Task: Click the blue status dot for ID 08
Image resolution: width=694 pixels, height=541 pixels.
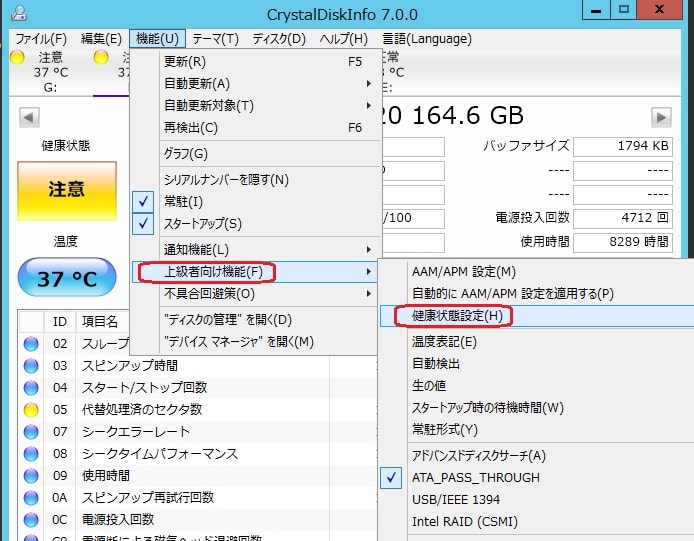Action: (31, 454)
